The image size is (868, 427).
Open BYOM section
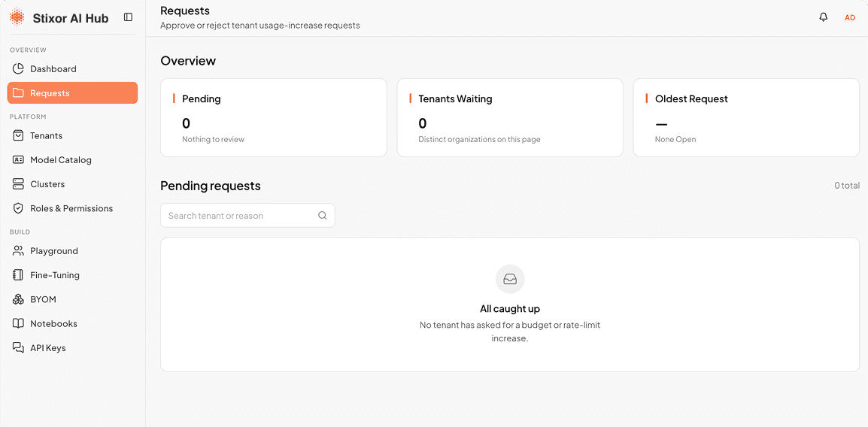(x=72, y=299)
